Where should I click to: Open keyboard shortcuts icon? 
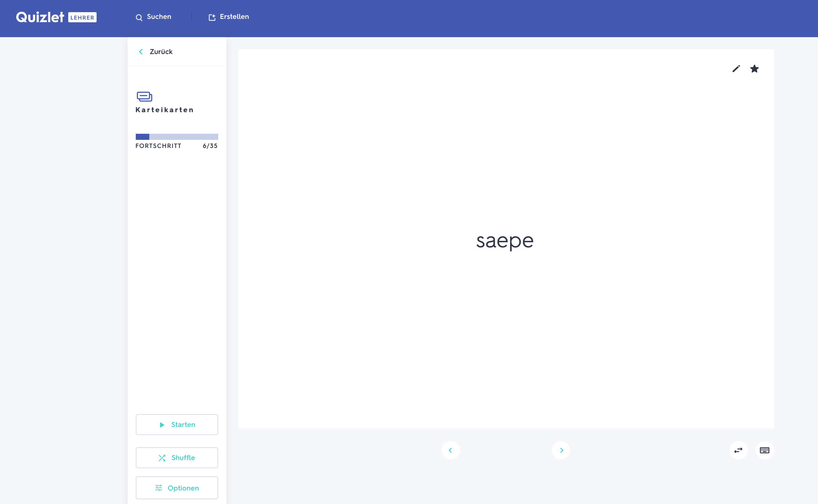pos(765,450)
